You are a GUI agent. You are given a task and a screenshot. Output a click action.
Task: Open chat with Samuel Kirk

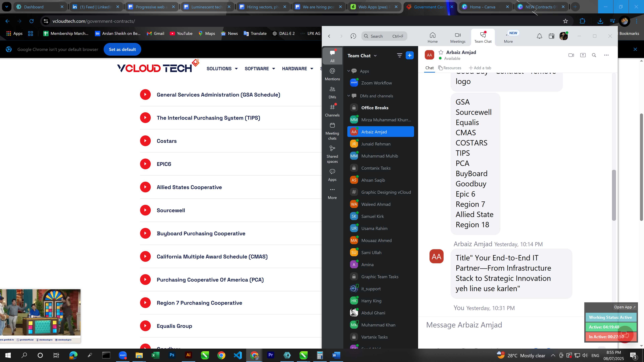pyautogui.click(x=381, y=216)
